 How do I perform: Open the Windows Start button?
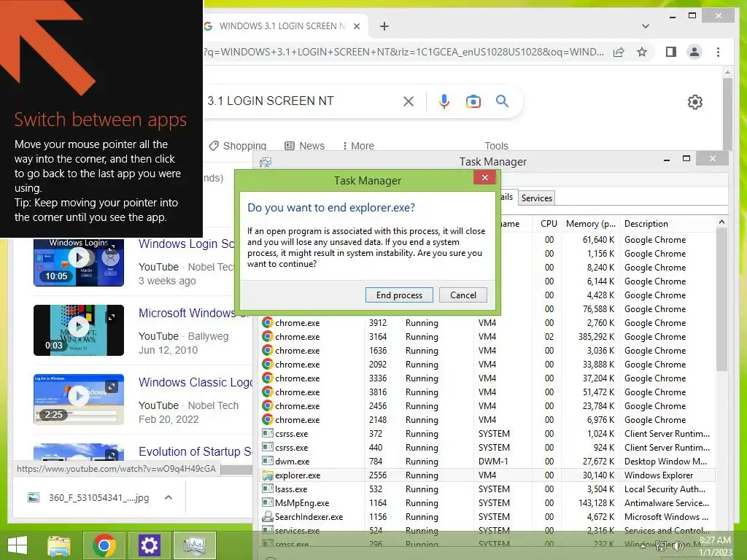click(x=18, y=545)
